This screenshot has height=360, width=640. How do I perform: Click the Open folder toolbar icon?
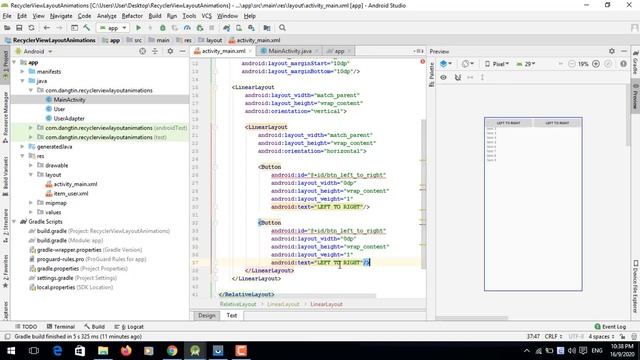[x=7, y=28]
